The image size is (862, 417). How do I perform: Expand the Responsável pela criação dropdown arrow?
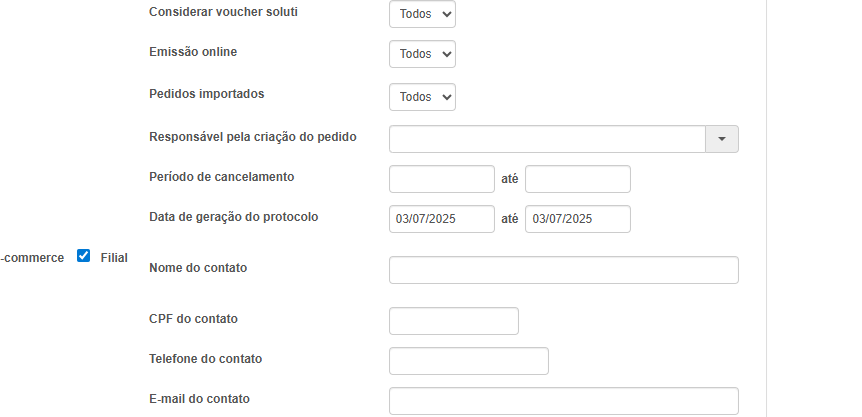click(722, 139)
